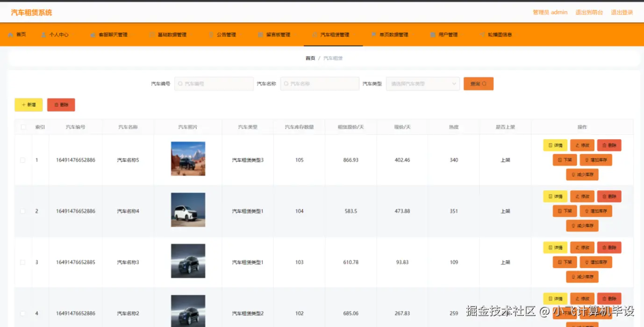The image size is (644, 327).
Task: Click the 热度 column header
Action: (x=454, y=127)
